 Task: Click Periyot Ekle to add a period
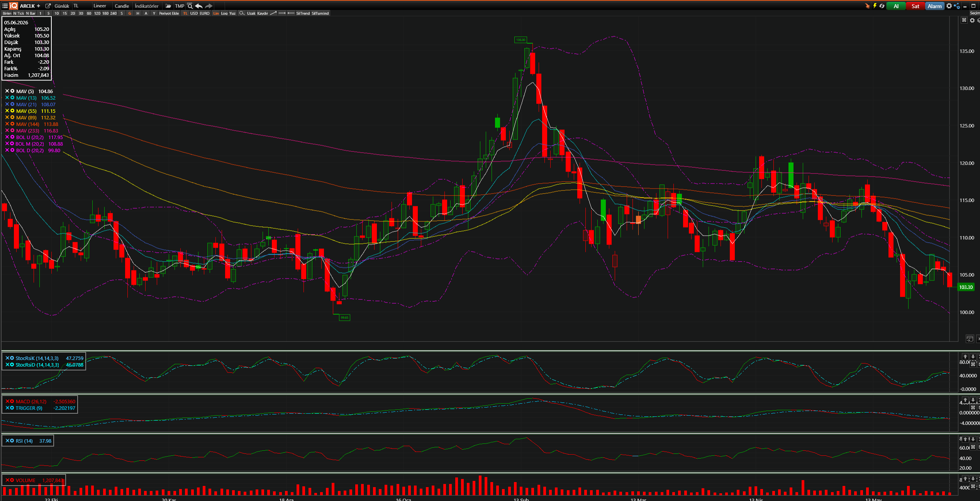(x=169, y=13)
